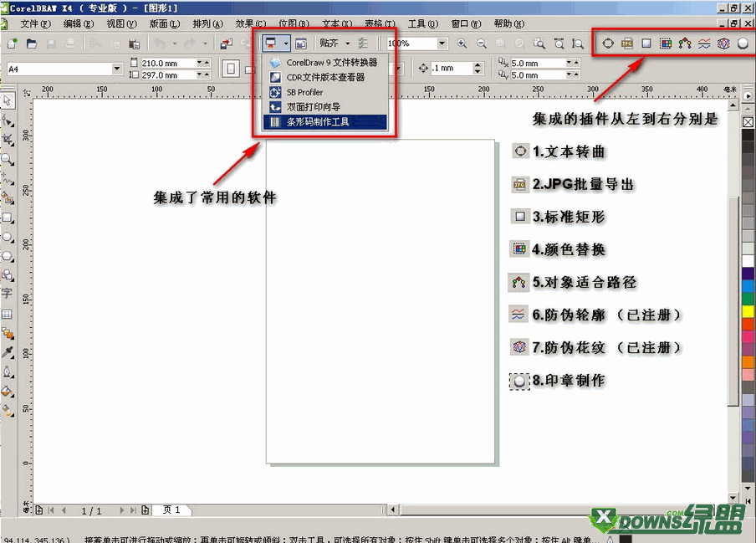756x543 pixels.
Task: Select the Smart Fill tool
Action: coord(8,197)
